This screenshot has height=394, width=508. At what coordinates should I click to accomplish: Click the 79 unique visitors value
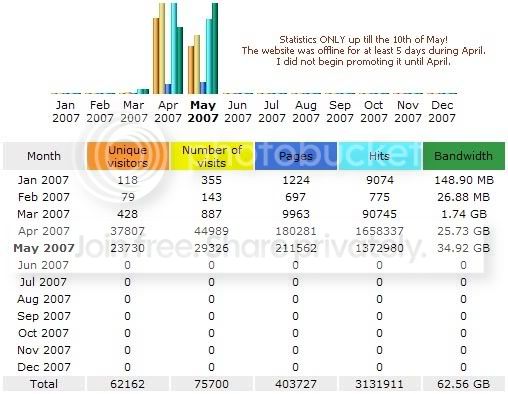tap(128, 197)
